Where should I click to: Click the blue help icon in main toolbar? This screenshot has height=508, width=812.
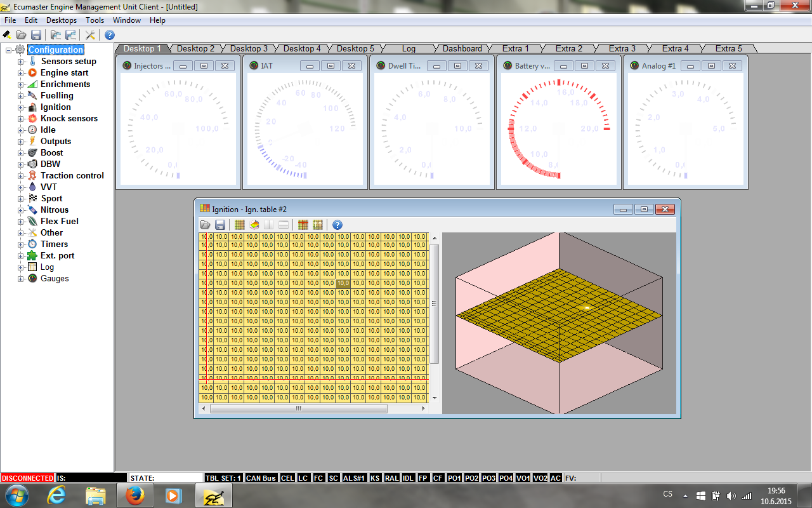(x=110, y=35)
